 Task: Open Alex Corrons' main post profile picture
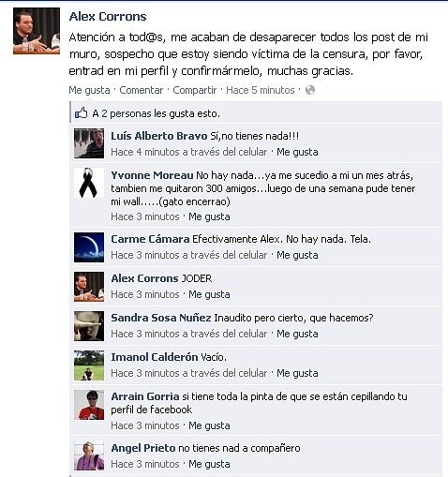click(37, 31)
